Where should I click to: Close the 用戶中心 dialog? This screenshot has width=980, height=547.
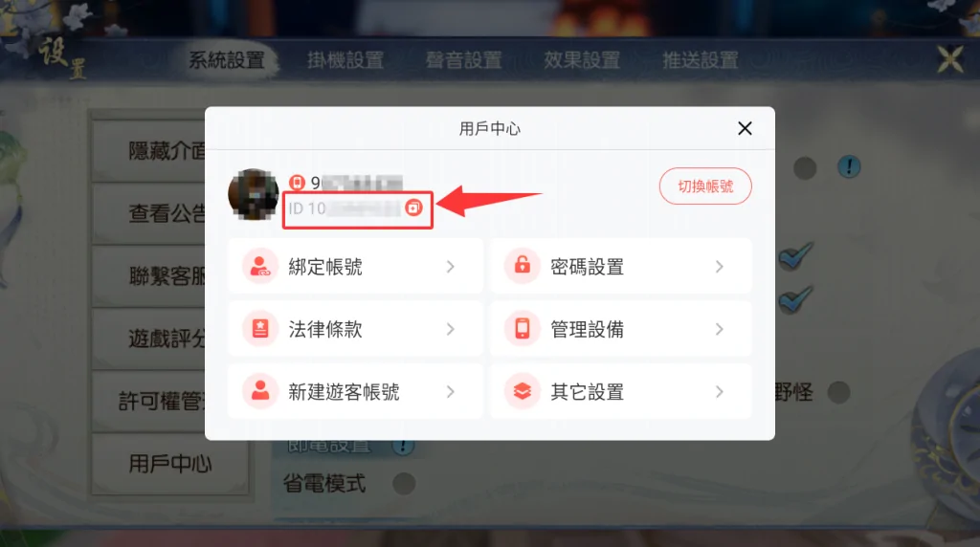tap(745, 129)
